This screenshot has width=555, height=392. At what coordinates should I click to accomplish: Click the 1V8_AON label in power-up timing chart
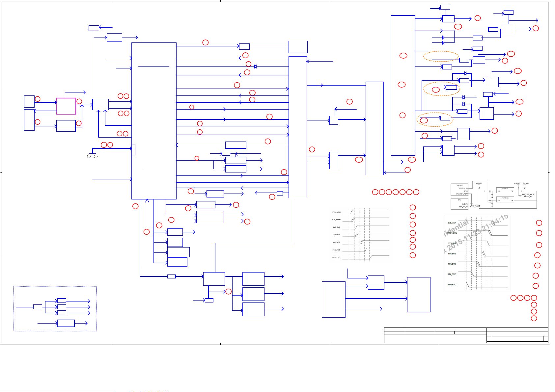click(x=336, y=212)
